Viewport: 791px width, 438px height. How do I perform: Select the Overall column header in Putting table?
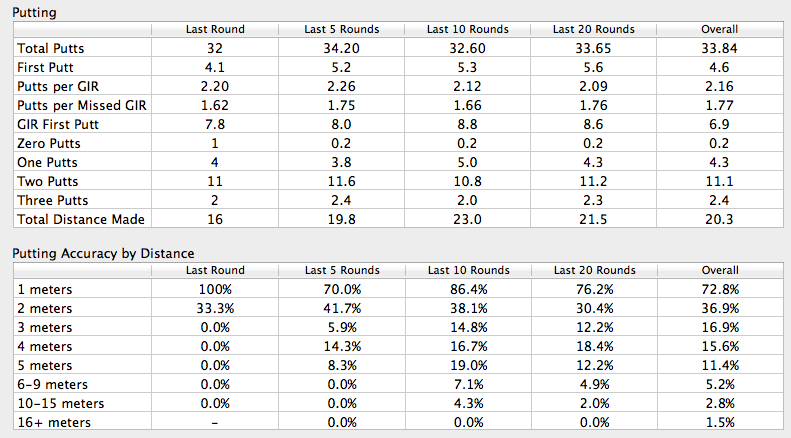coord(719,29)
